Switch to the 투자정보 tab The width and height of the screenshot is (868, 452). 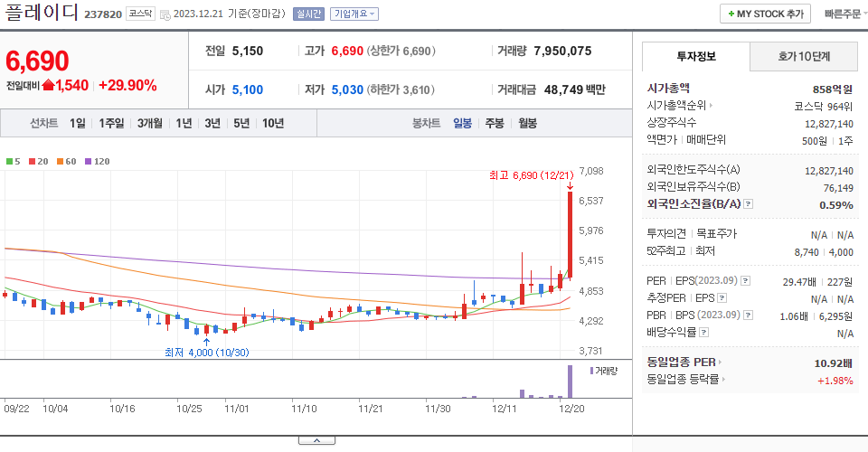(x=696, y=56)
